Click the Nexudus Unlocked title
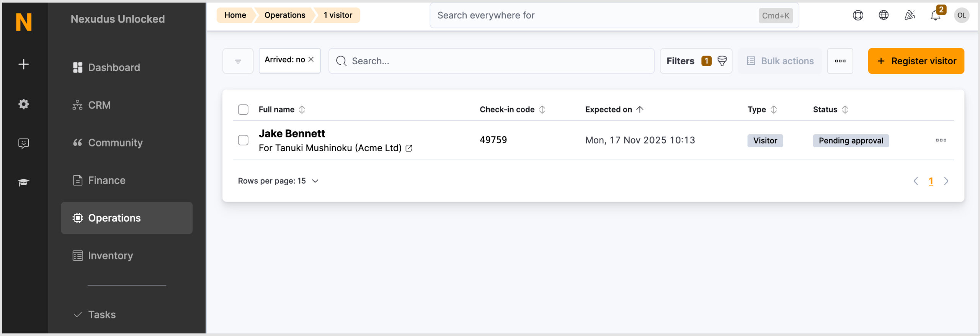Viewport: 980px width, 336px height. [118, 19]
